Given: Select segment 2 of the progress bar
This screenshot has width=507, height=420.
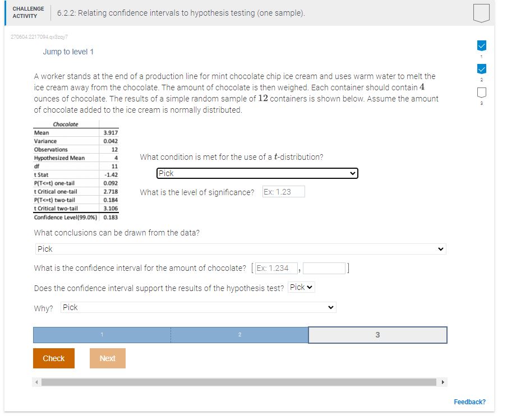Looking at the screenshot, I should [x=239, y=334].
